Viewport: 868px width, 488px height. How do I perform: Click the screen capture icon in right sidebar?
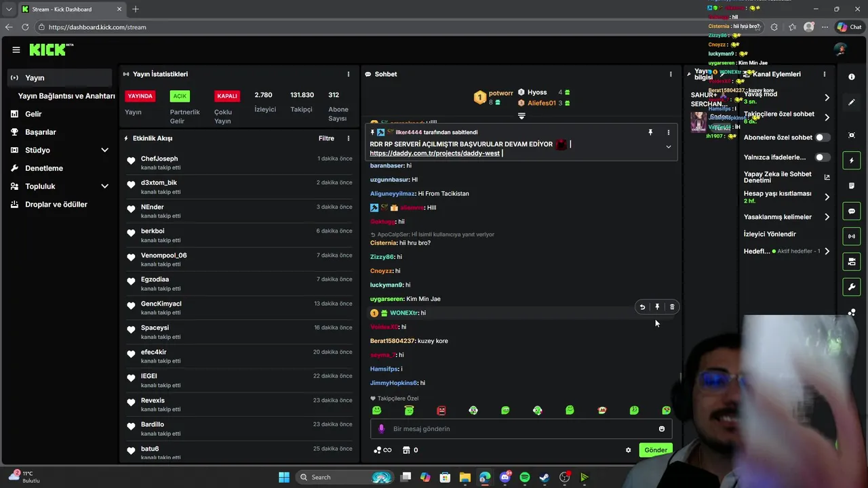click(852, 136)
